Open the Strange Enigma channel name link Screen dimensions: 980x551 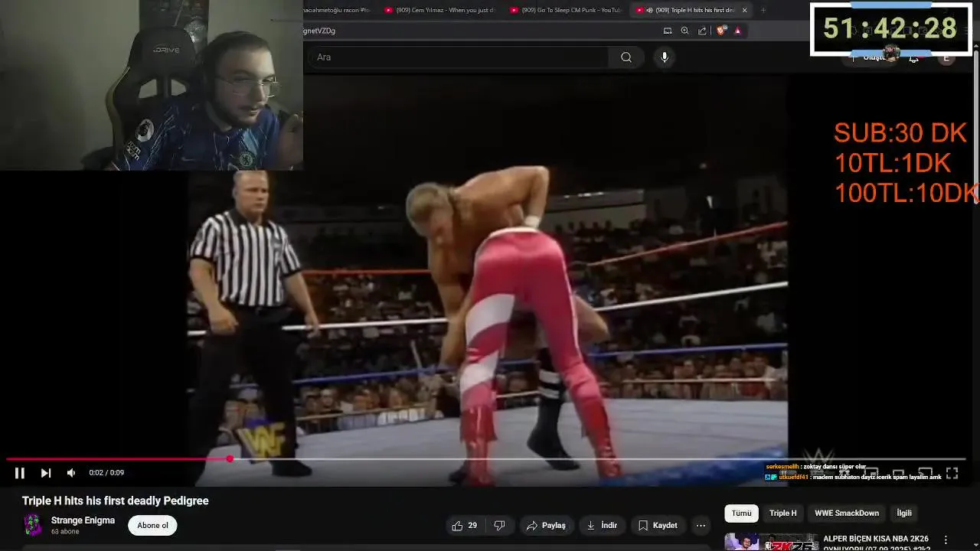(x=83, y=520)
